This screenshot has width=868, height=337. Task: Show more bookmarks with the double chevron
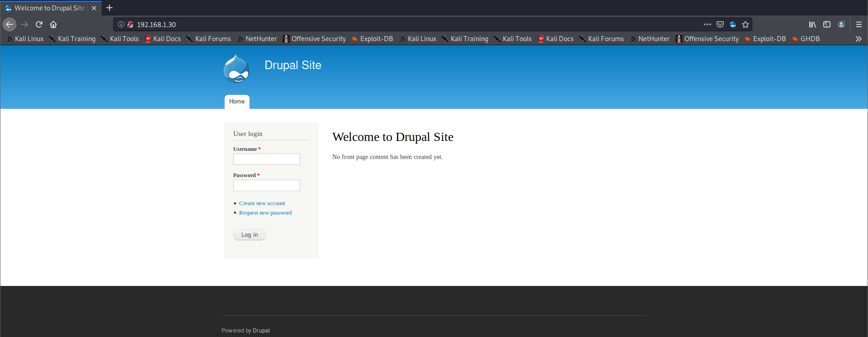coord(859,39)
